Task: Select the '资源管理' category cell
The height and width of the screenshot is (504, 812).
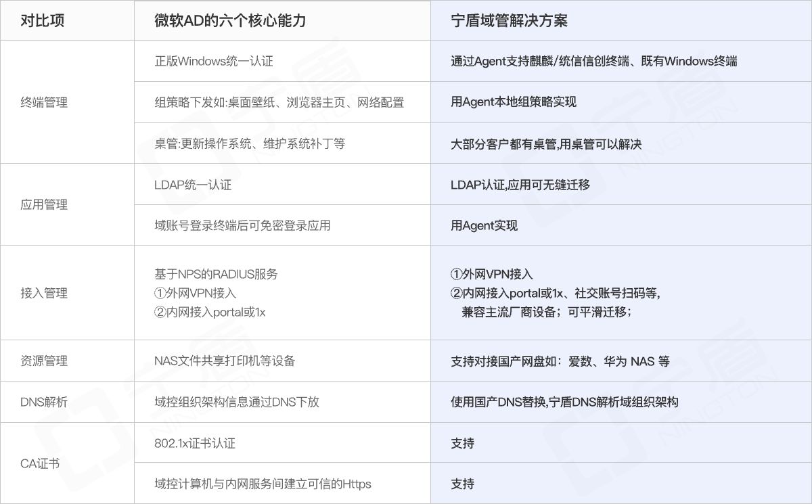Action: click(67, 361)
